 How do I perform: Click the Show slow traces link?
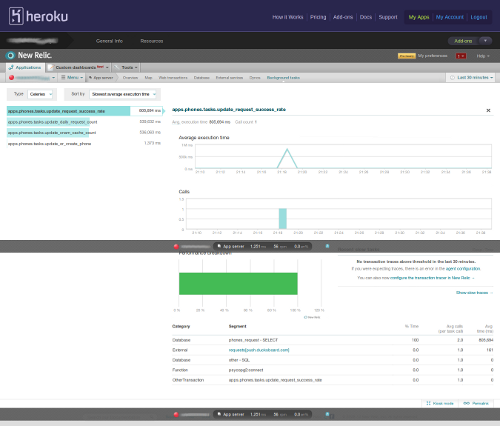[x=474, y=293]
